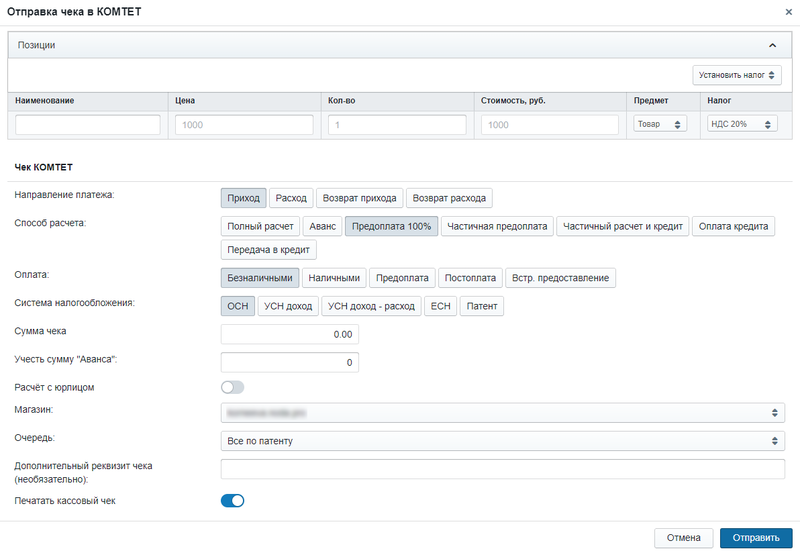Set payment to Постоплата
Screen dimensions: 800x553
(470, 278)
